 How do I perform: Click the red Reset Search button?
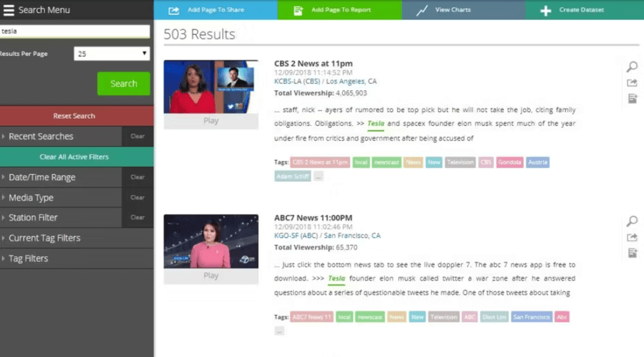click(x=74, y=116)
